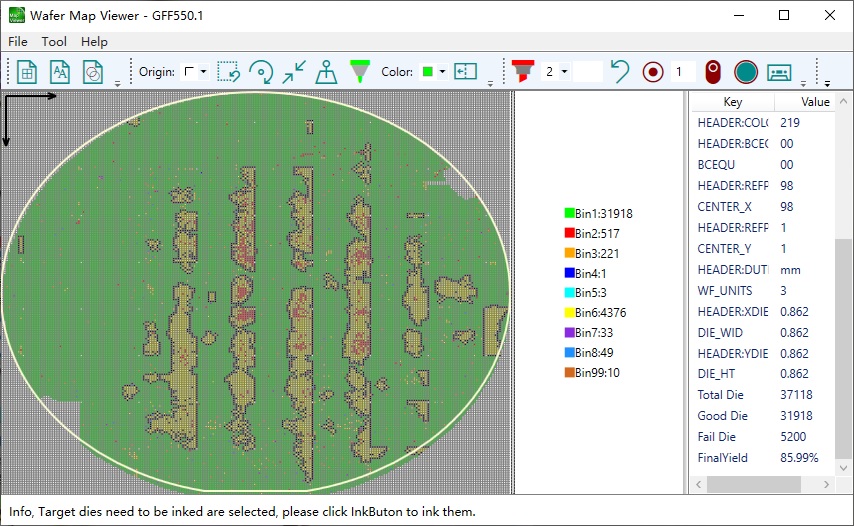Click the dashed selection rotate icon
The height and width of the screenshot is (526, 854).
[229, 72]
